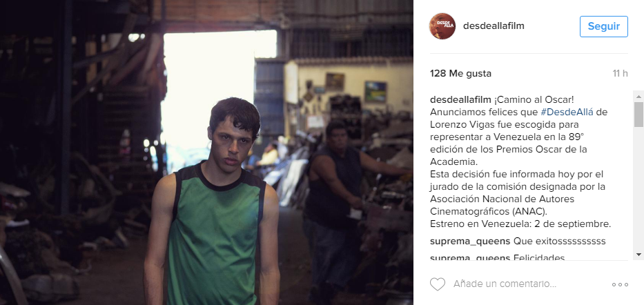Click the scrollbar up arrow in comments
Image resolution: width=644 pixels, height=305 pixels.
[x=638, y=97]
